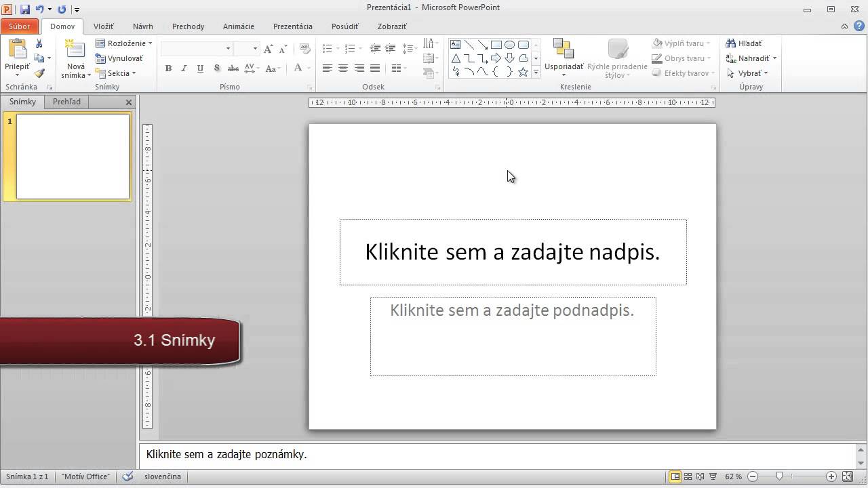Switch to the Zobraziť ribbon tab

pyautogui.click(x=392, y=26)
